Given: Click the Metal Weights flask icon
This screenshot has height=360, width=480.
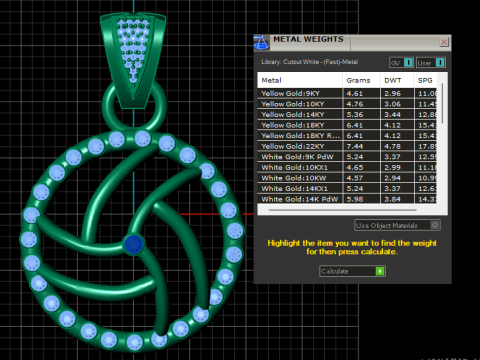Looking at the screenshot, I should 261,43.
